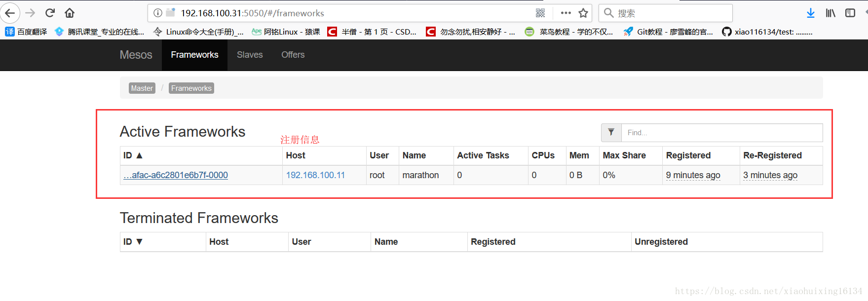Switch to the Offers nav tab
Viewport: 868px width, 301px height.
pyautogui.click(x=293, y=55)
